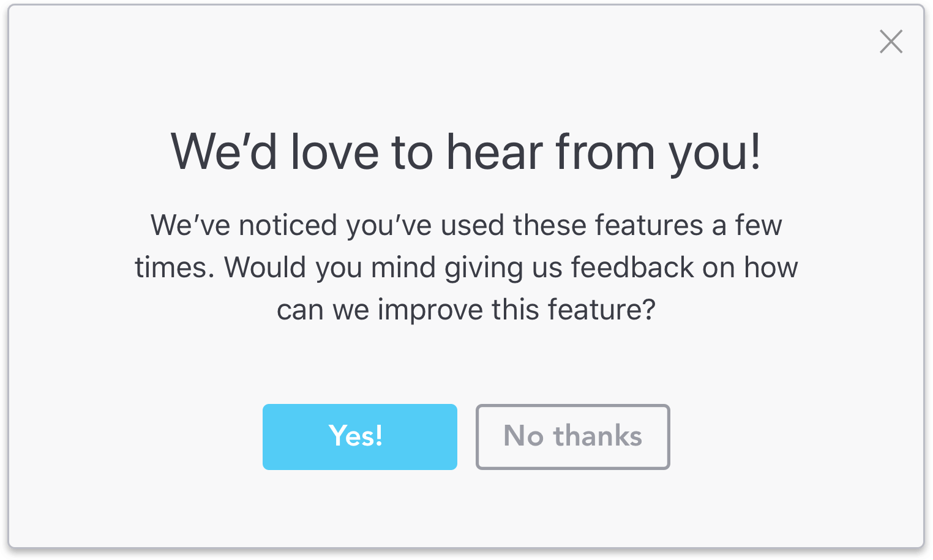Click "you!" at the end of the heading
The height and width of the screenshot is (560, 933).
[x=714, y=152]
